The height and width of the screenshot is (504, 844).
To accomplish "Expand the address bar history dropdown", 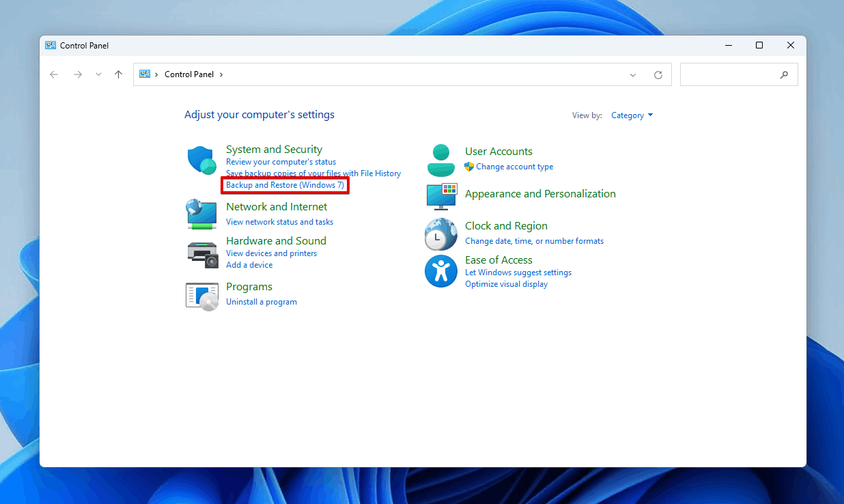I will pyautogui.click(x=633, y=75).
